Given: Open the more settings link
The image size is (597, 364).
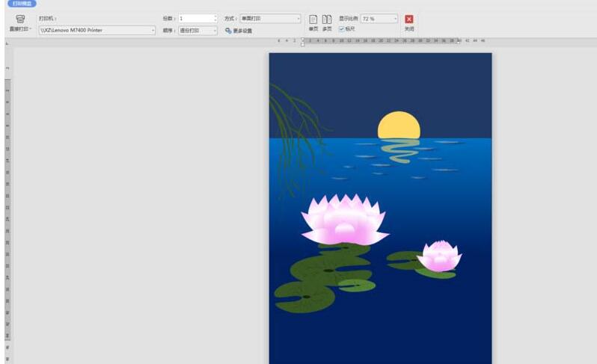Looking at the screenshot, I should 242,31.
